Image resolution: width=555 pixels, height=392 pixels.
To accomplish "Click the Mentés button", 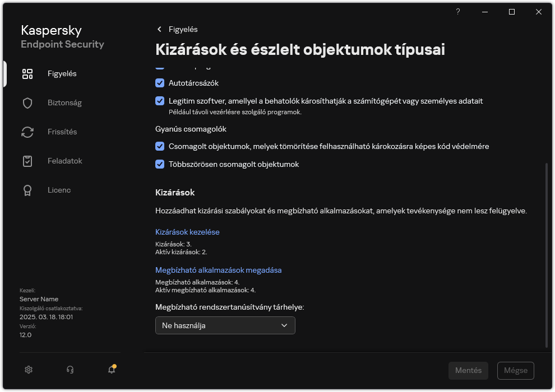I will [x=468, y=370].
